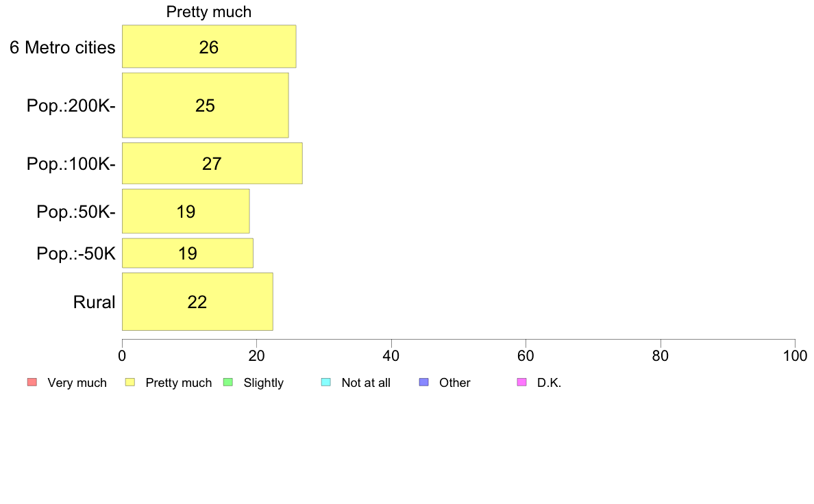814x504 pixels.
Task: Click the green Slightly legend swatch
Action: [228, 383]
